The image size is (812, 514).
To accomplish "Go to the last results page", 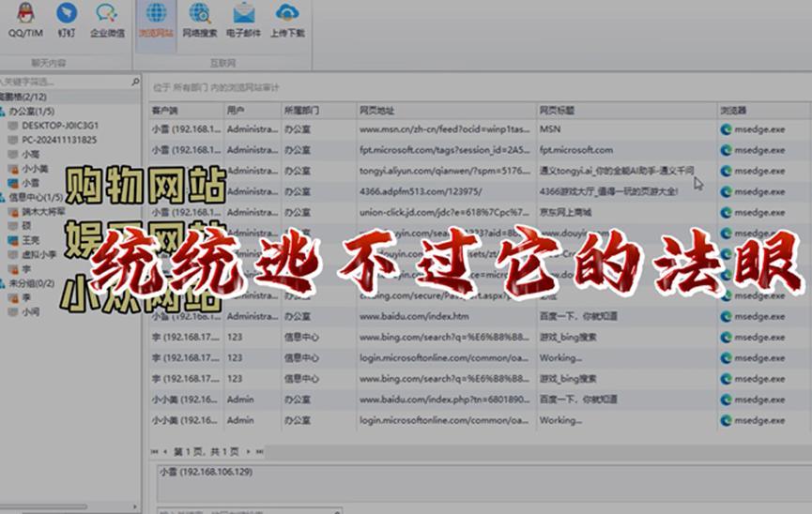I will tap(259, 452).
